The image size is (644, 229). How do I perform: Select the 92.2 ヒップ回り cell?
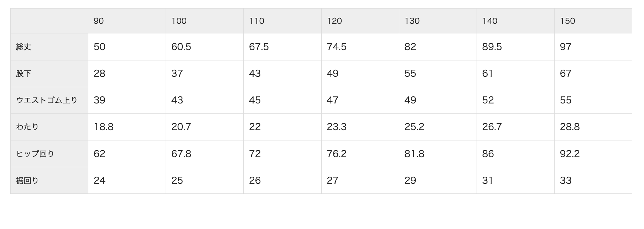pos(570,154)
